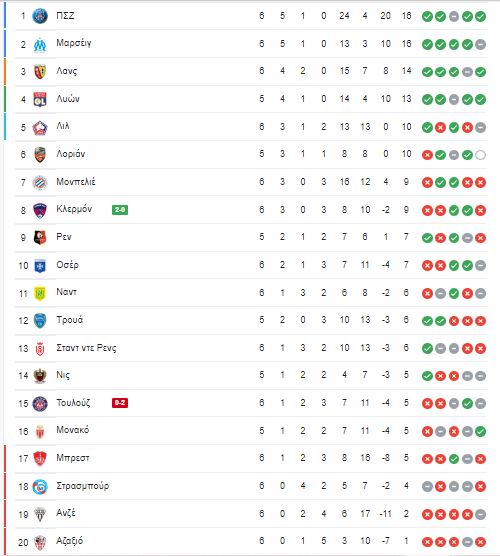Click ΠΣΖ's grey draw form indicator
500x556 pixels.
(454, 16)
